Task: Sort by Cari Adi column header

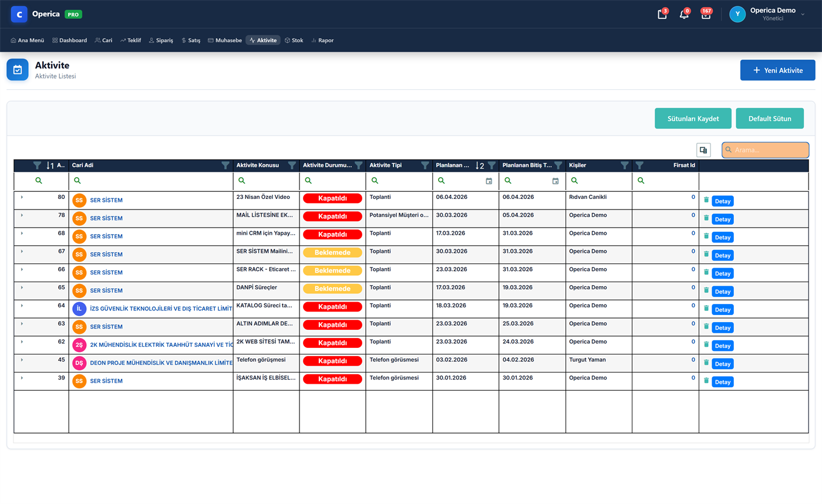Action: tap(83, 165)
